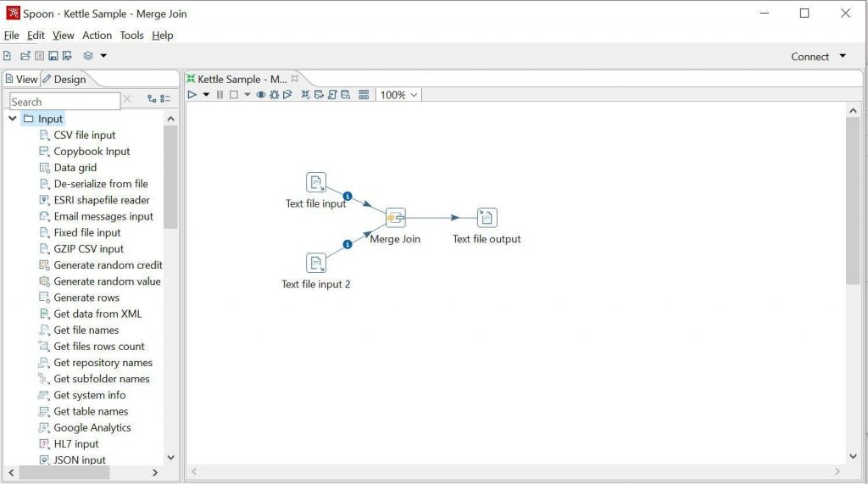Select ESRI shapefile reader step
Viewport: 868px width, 484px height.
pyautogui.click(x=102, y=200)
